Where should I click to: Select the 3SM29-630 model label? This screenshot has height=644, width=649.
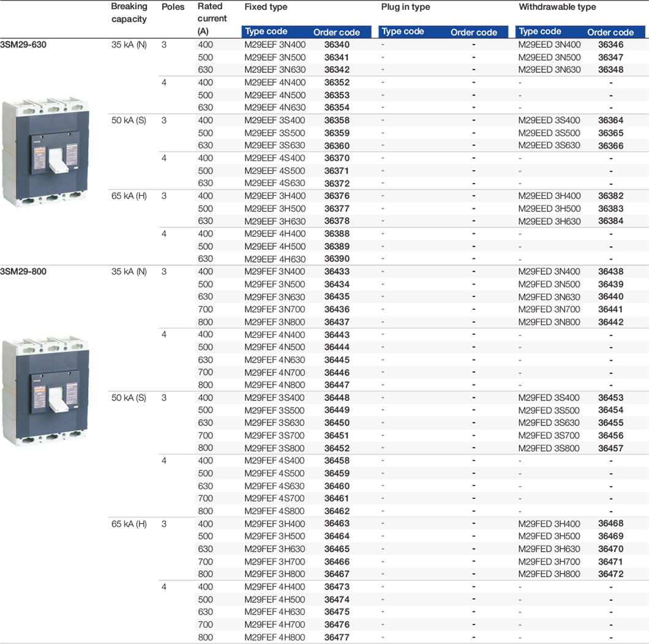pyautogui.click(x=24, y=45)
